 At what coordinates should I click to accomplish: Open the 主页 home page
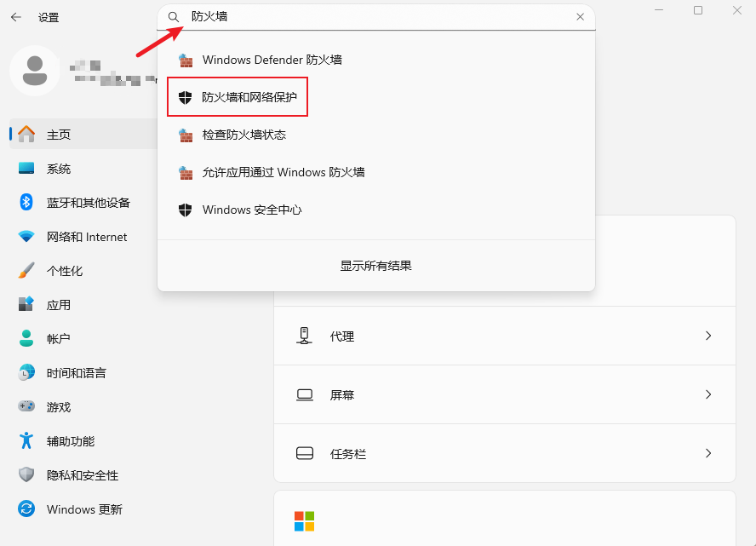(84, 134)
